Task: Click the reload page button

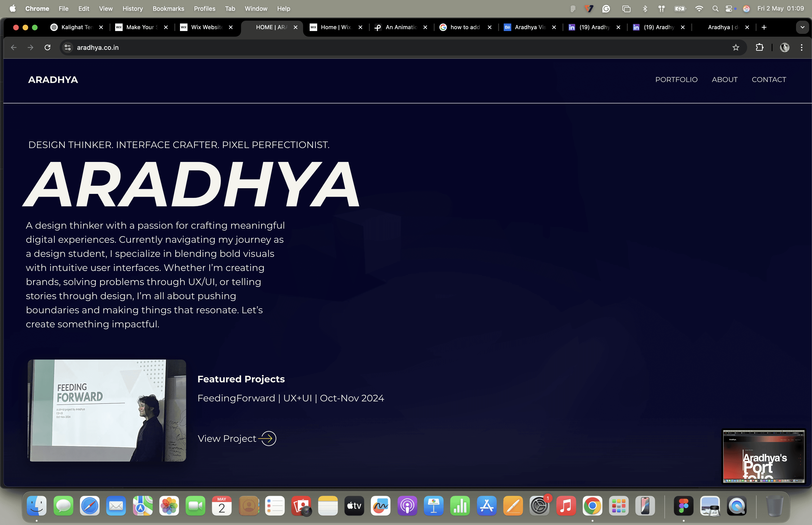Action: point(47,47)
